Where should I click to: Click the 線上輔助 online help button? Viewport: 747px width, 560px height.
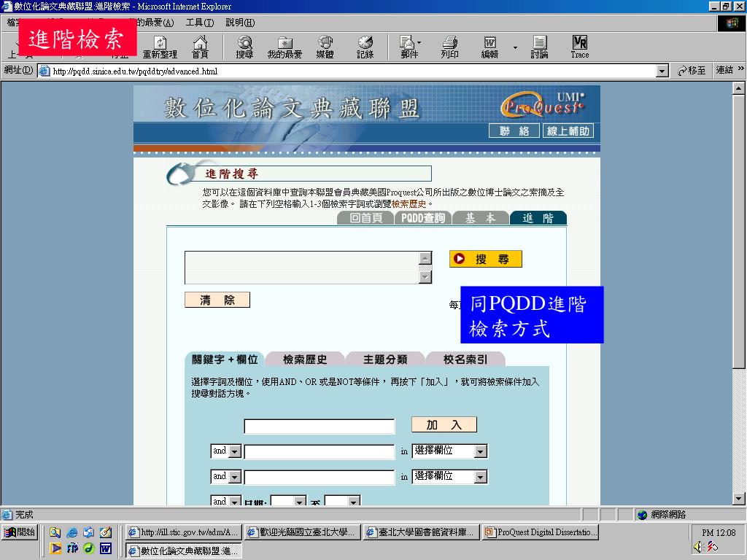click(x=568, y=131)
